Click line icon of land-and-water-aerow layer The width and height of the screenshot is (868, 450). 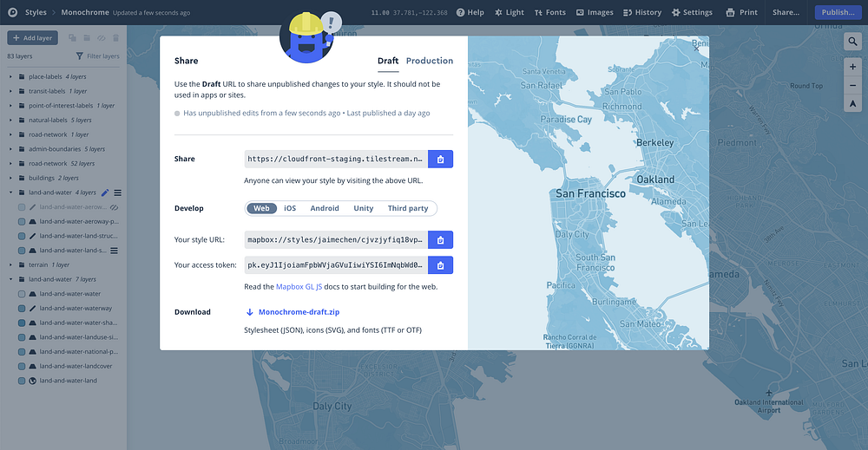(x=33, y=207)
